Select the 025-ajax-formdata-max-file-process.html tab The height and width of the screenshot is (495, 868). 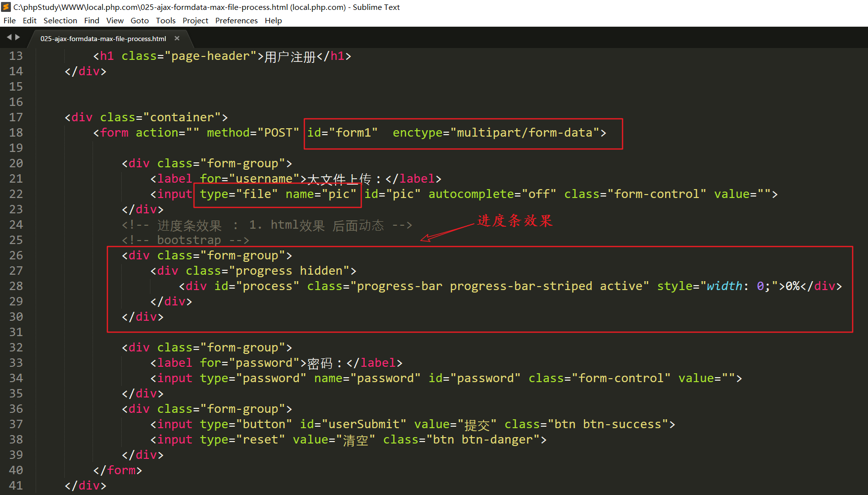[x=103, y=39]
